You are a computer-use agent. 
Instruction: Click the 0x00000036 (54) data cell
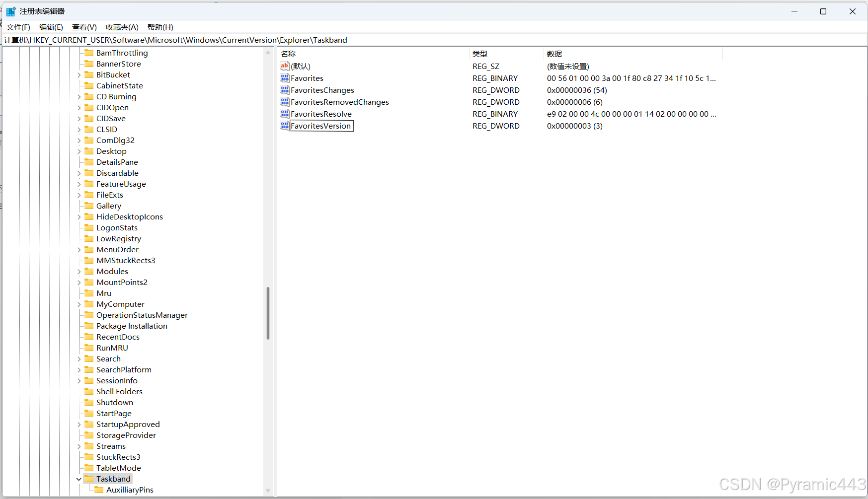click(577, 90)
